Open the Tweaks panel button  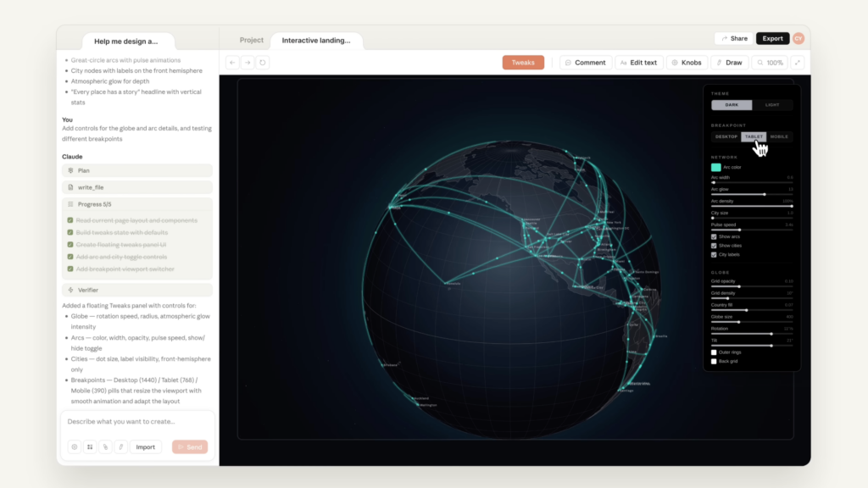pos(523,63)
